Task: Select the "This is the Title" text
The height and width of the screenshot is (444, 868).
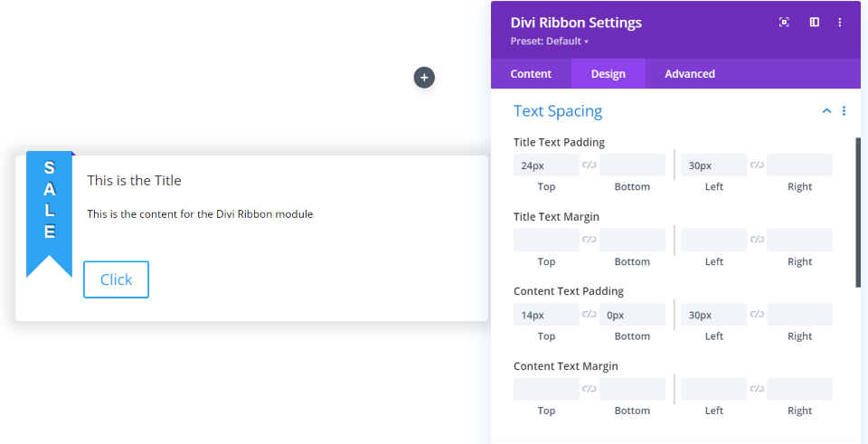Action: 134,181
